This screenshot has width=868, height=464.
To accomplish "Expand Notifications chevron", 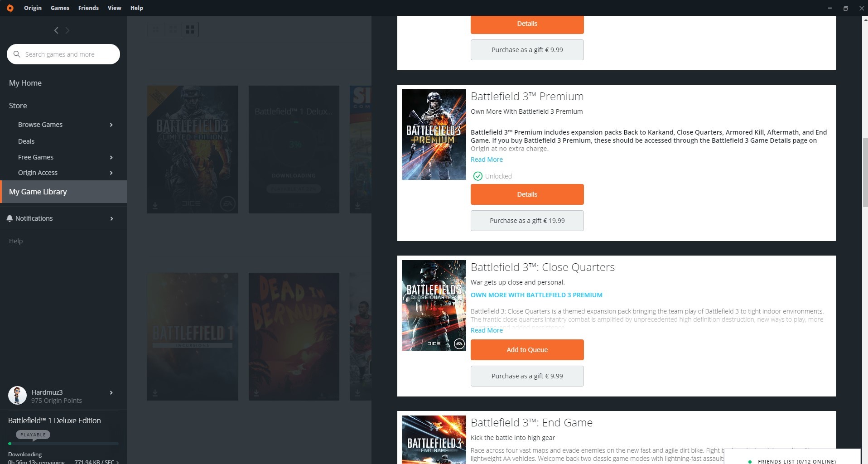I will click(x=111, y=218).
